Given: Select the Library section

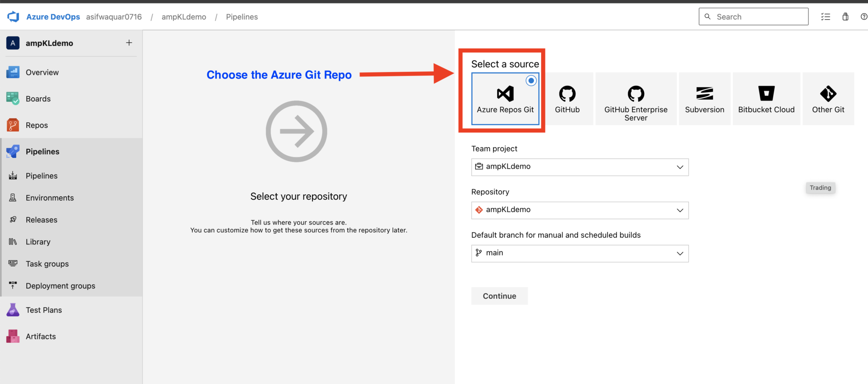Looking at the screenshot, I should 38,241.
